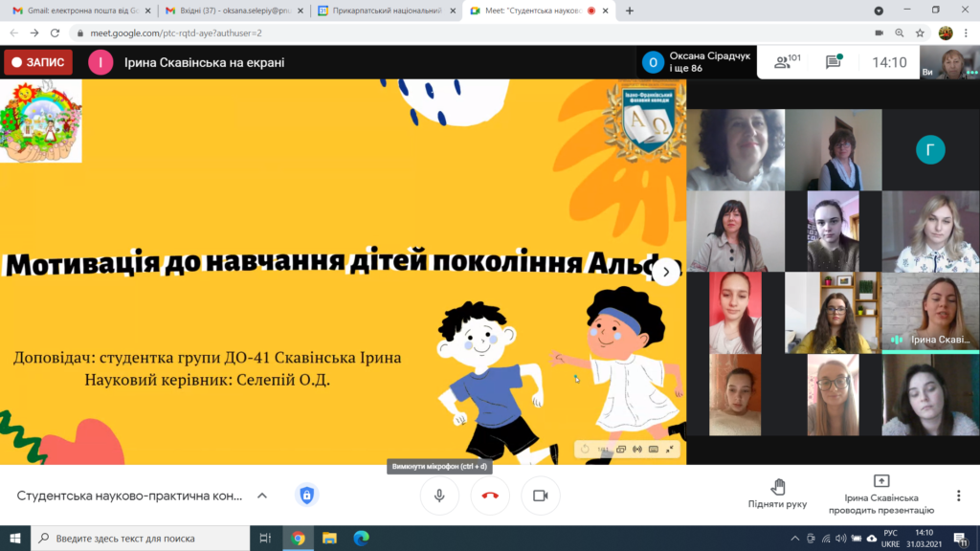Exit fullscreen in the presentation toolbar

click(670, 449)
